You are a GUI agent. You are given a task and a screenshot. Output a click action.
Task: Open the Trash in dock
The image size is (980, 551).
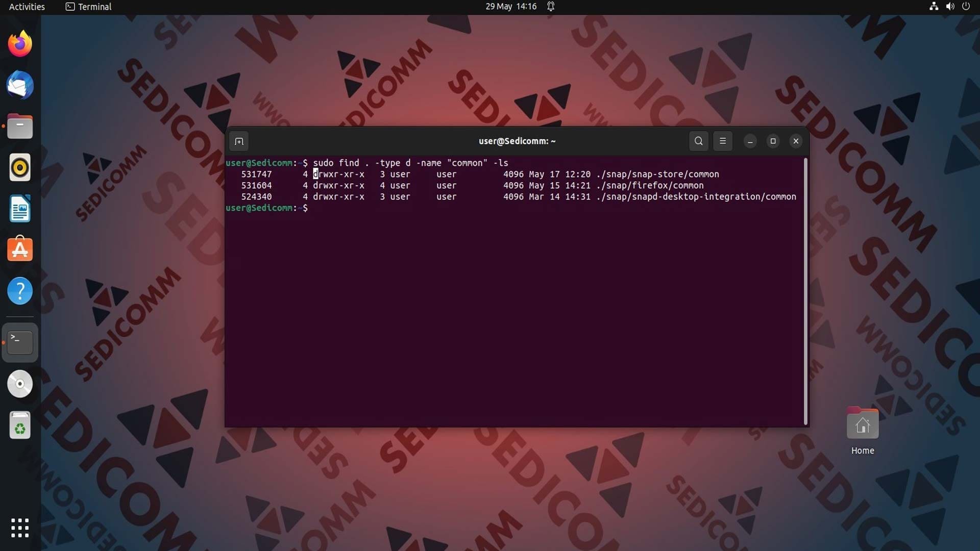click(x=20, y=425)
